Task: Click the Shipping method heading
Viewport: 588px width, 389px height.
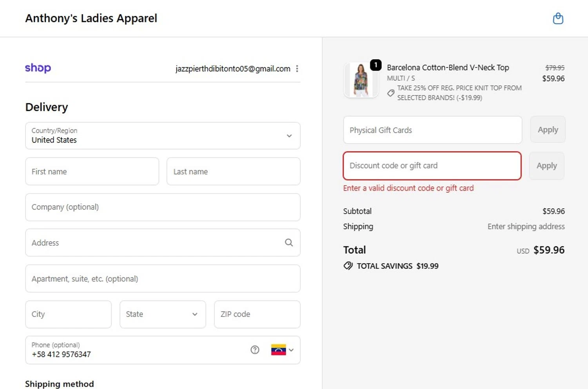Action: click(60, 384)
